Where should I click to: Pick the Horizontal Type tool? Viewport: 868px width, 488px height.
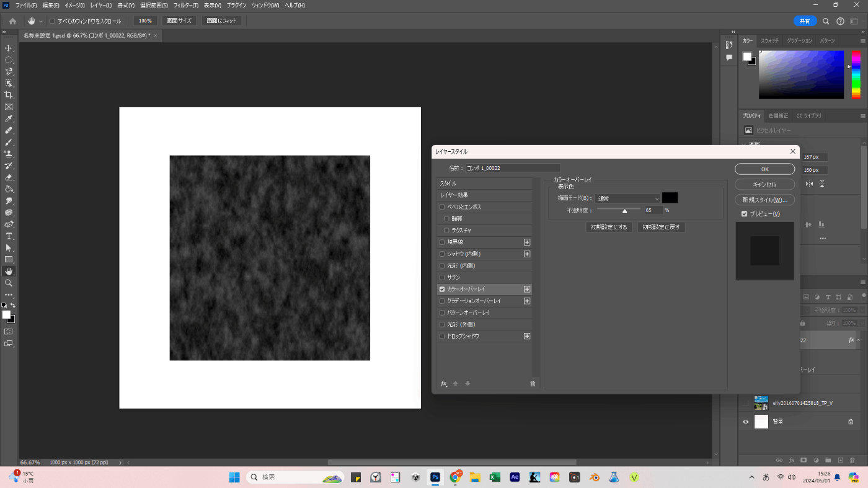9,236
